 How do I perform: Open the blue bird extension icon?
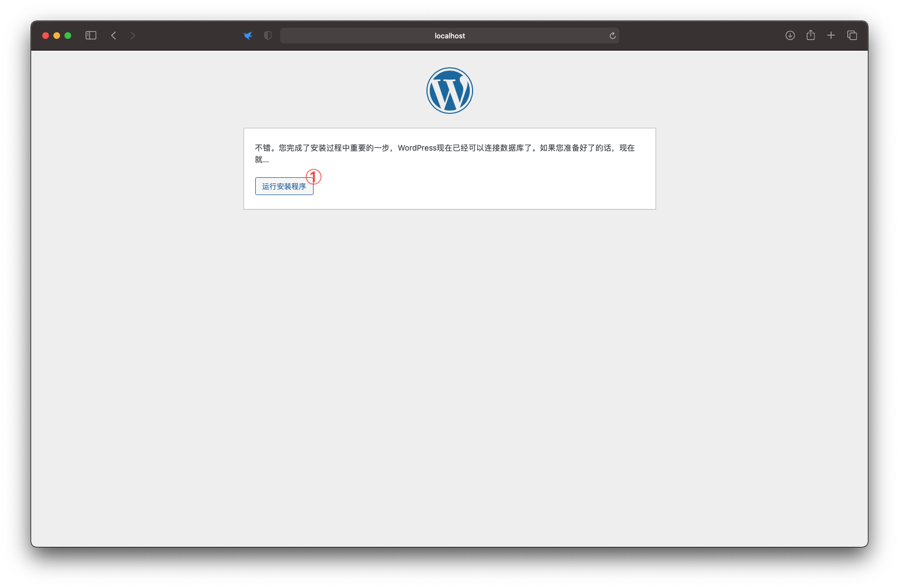[248, 36]
